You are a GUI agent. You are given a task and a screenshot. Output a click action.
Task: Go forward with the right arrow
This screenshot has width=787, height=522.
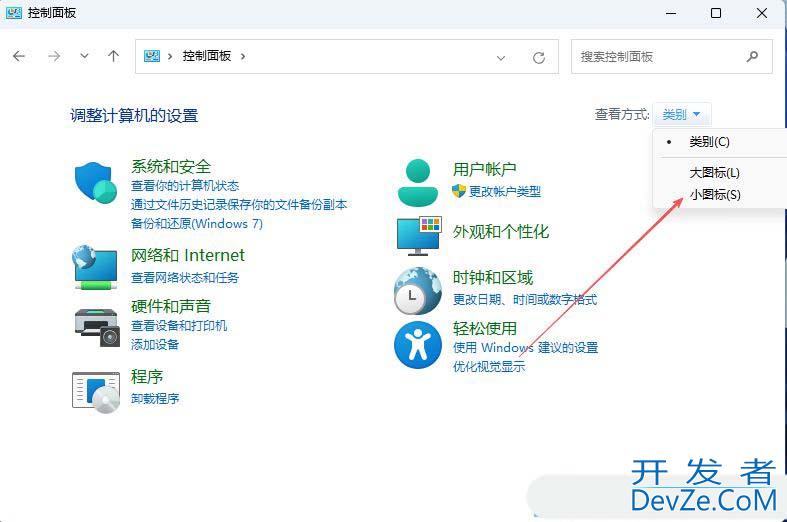pos(54,56)
